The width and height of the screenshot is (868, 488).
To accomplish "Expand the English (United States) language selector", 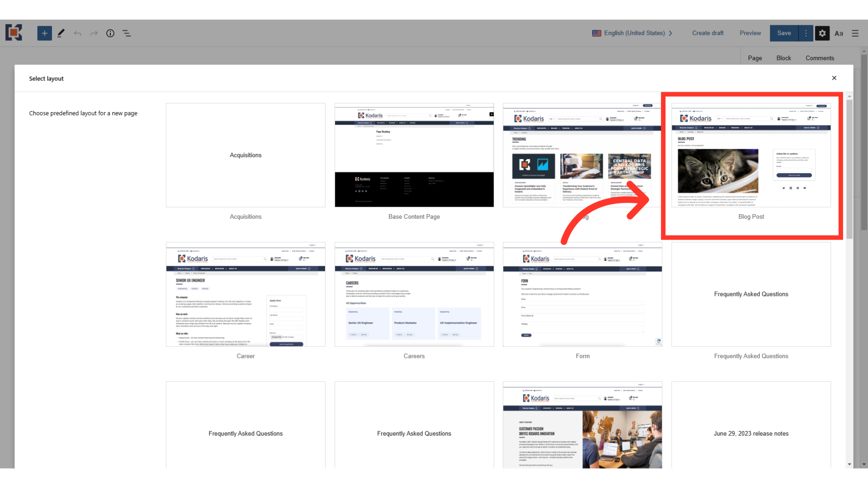I will click(633, 33).
